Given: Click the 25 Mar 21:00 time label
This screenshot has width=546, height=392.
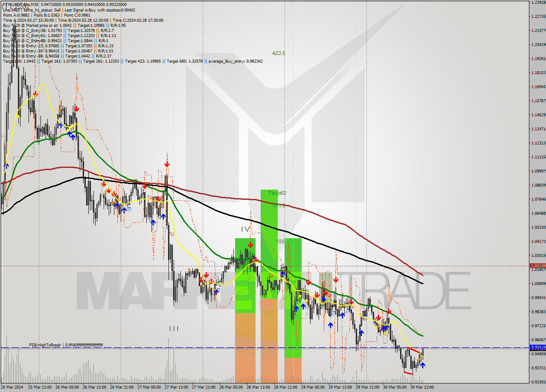Looking at the screenshot, I should (39, 387).
